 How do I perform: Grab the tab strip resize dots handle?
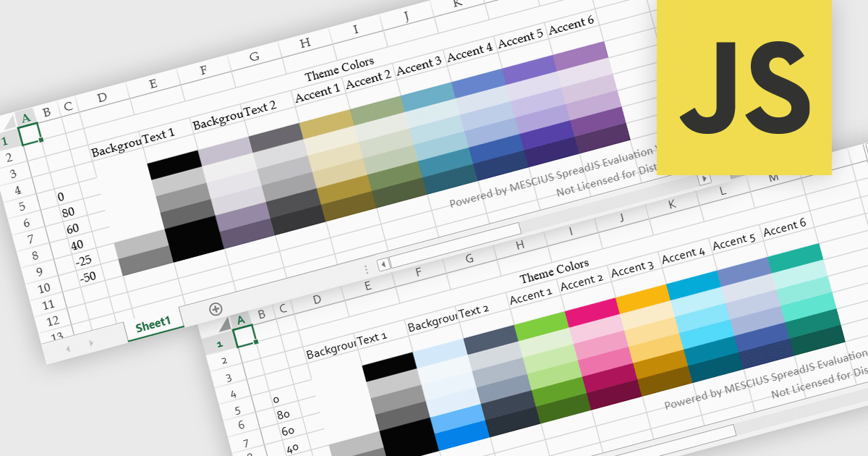[366, 268]
